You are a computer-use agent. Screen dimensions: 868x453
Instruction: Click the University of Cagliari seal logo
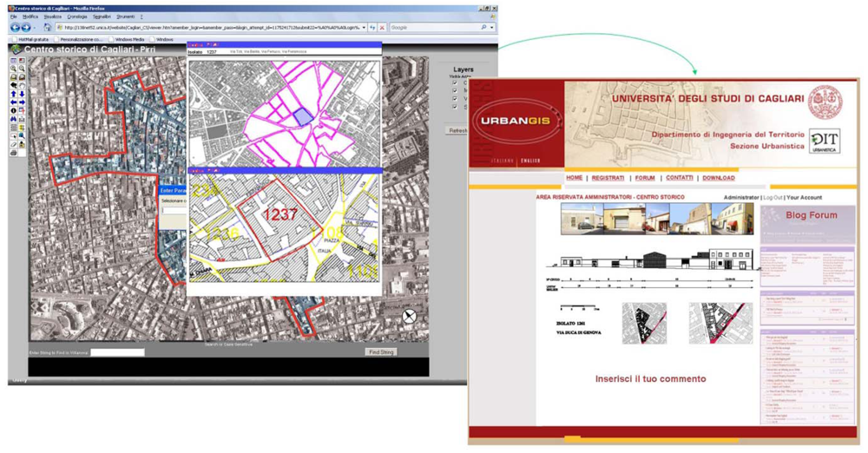pos(825,102)
